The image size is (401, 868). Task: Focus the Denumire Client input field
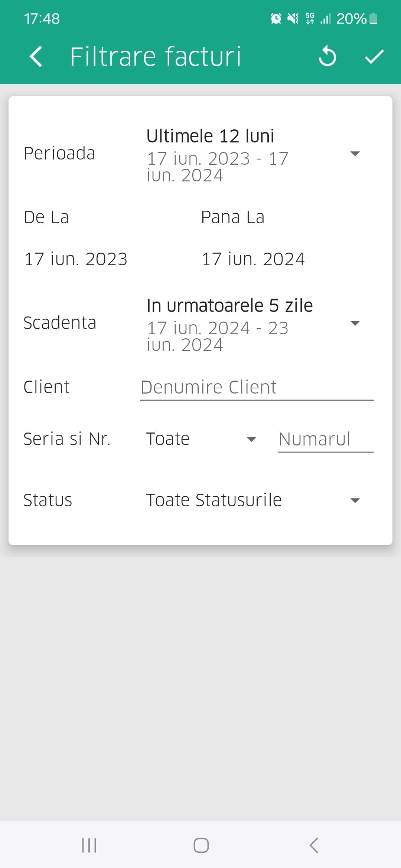[256, 387]
